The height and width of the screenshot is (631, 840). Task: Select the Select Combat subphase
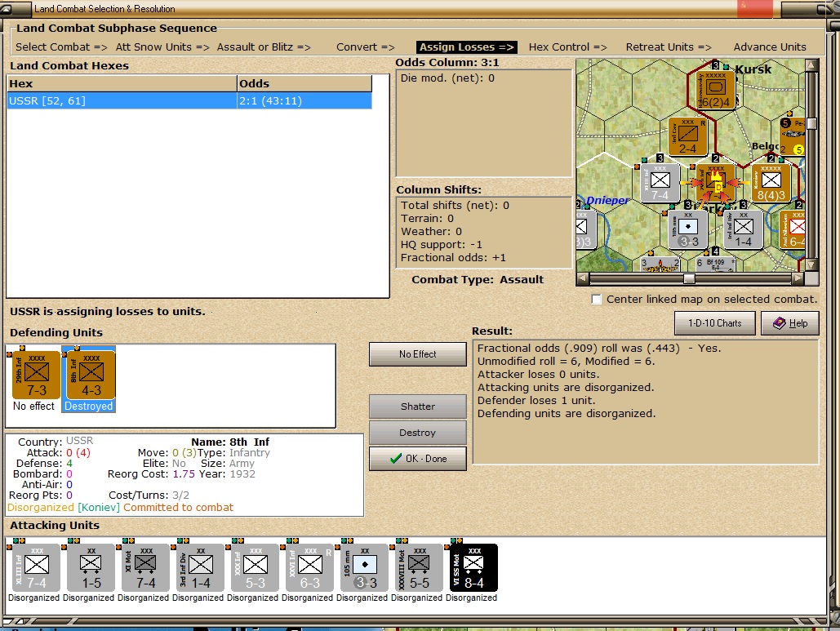tap(61, 47)
